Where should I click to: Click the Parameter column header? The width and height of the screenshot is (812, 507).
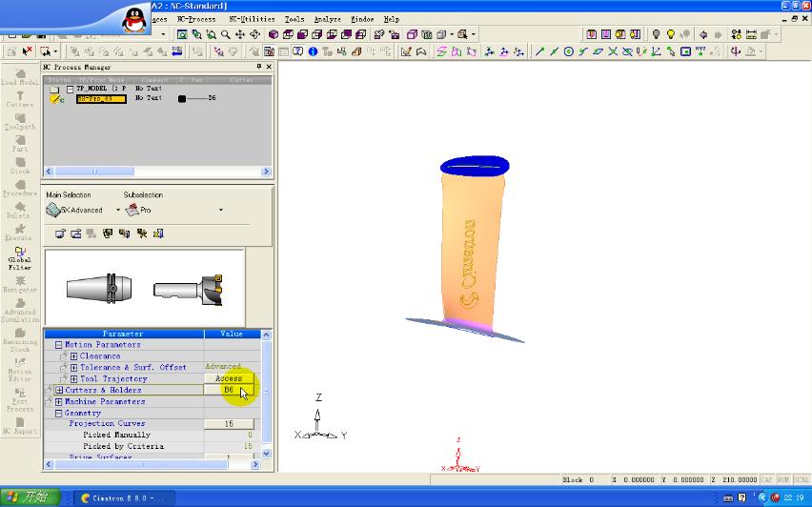coord(124,335)
